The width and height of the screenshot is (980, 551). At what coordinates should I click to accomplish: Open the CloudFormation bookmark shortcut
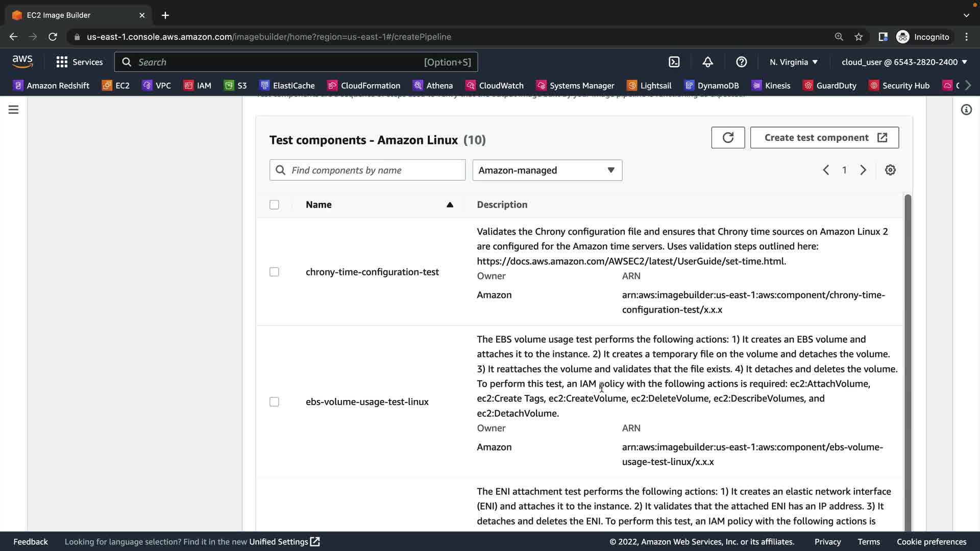[364, 86]
